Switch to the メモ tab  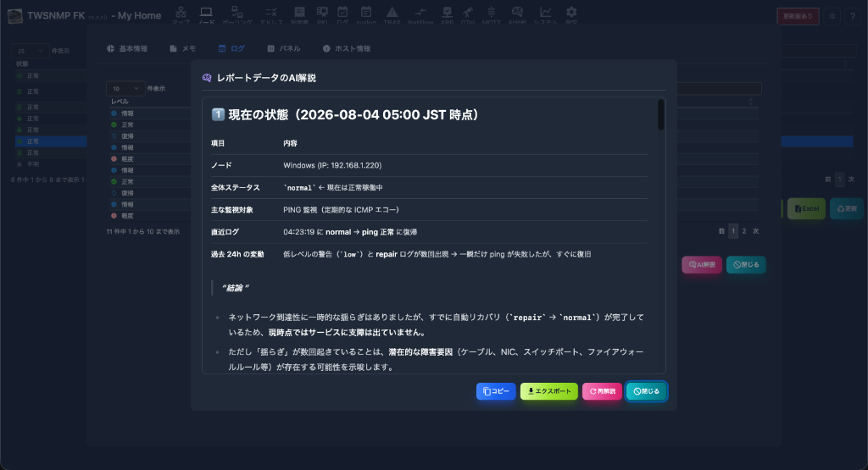coord(183,48)
